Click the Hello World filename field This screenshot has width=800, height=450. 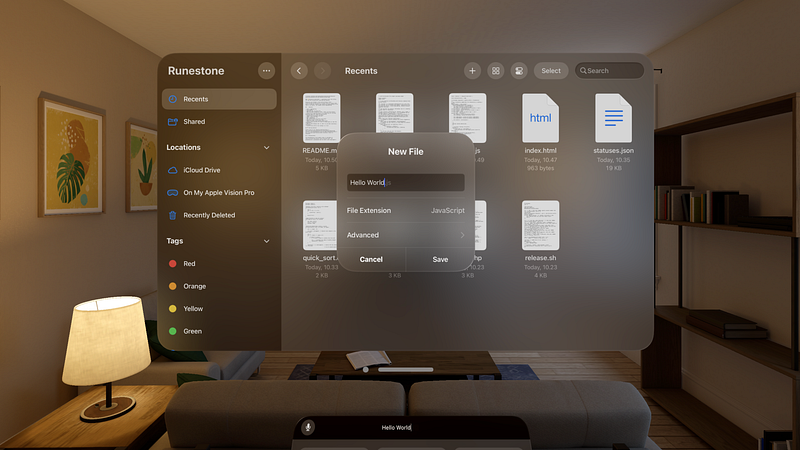tap(406, 182)
